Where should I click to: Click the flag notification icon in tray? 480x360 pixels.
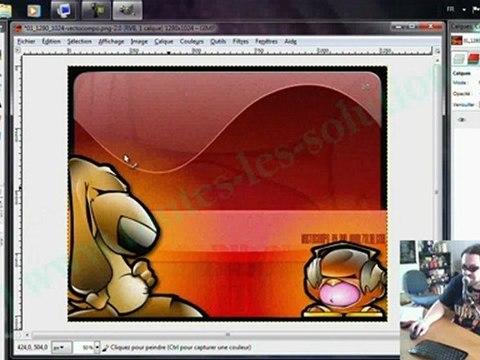[476, 10]
